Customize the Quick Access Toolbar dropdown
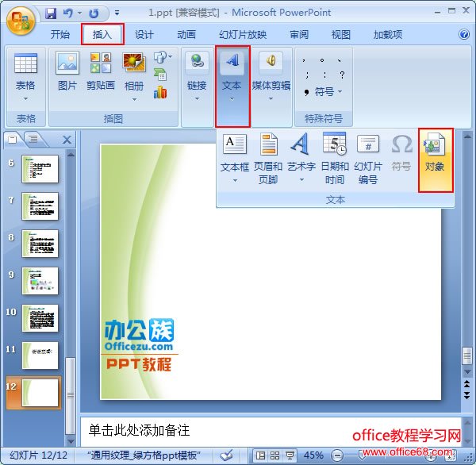 [117, 13]
